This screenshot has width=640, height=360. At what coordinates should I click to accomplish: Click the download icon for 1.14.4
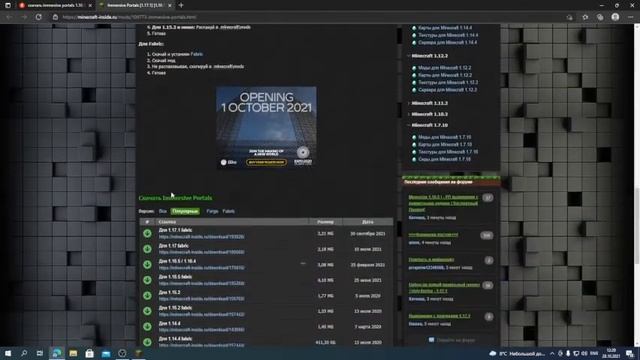click(x=147, y=327)
